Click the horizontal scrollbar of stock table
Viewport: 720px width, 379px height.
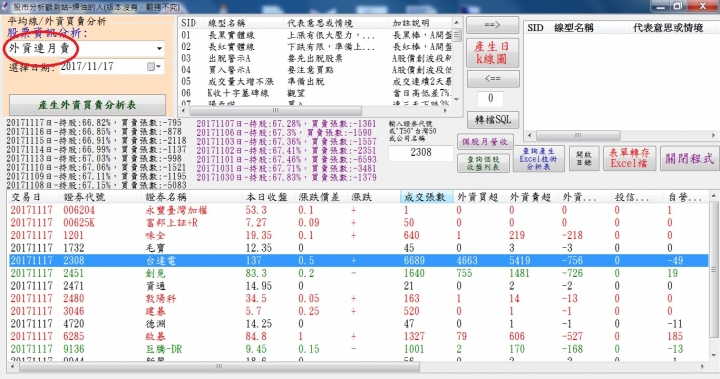pyautogui.click(x=219, y=367)
